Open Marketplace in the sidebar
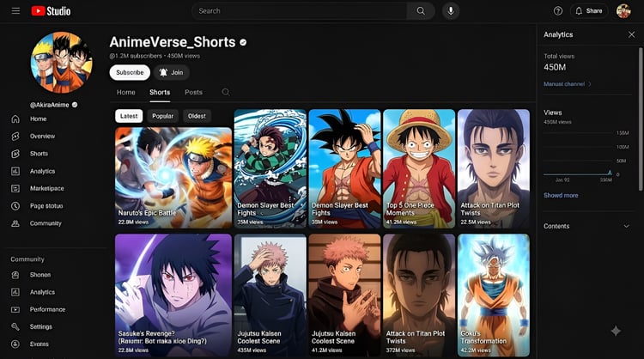Viewport: 644px width, 359px height. tap(47, 189)
